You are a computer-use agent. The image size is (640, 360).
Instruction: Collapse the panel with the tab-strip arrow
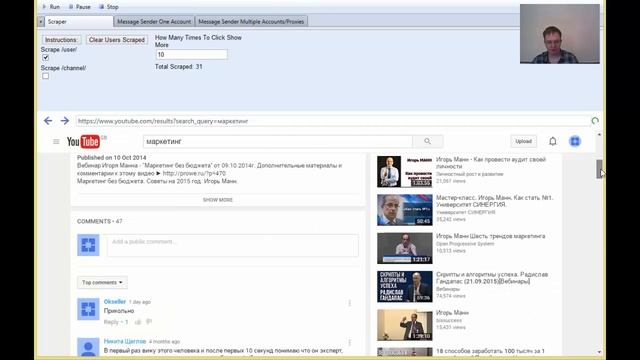[x=41, y=22]
